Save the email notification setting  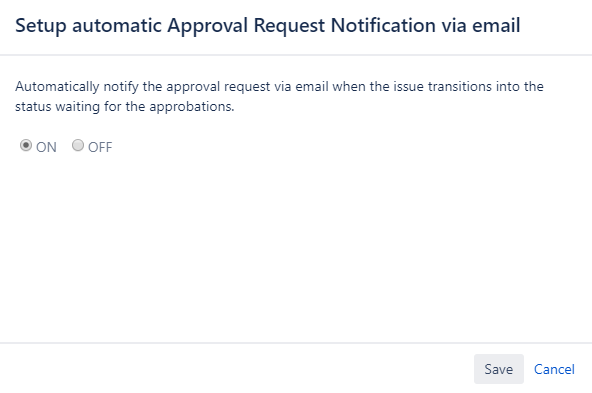499,369
